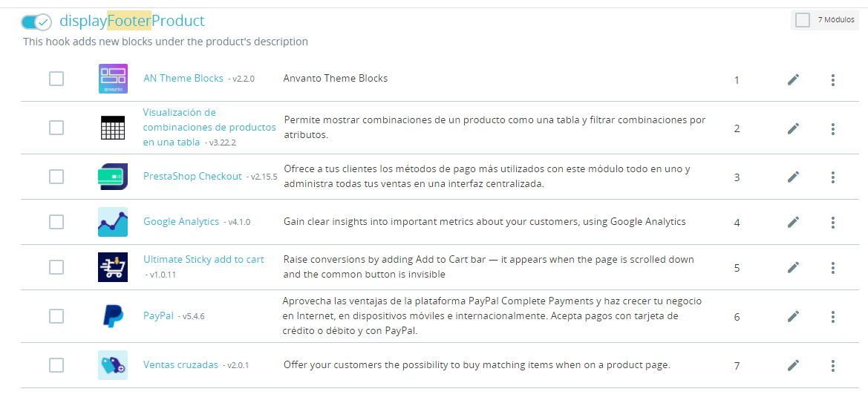Open the AN Theme Blocks link
The width and height of the screenshot is (868, 406).
(183, 79)
